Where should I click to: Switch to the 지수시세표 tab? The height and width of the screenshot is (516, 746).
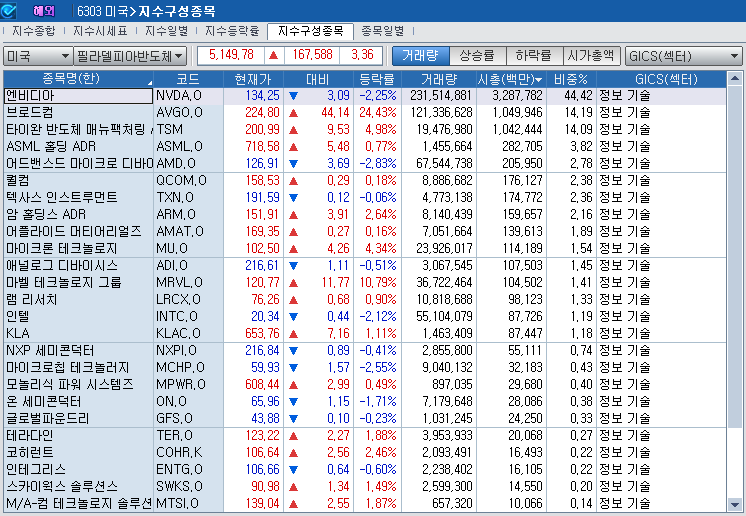100,31
